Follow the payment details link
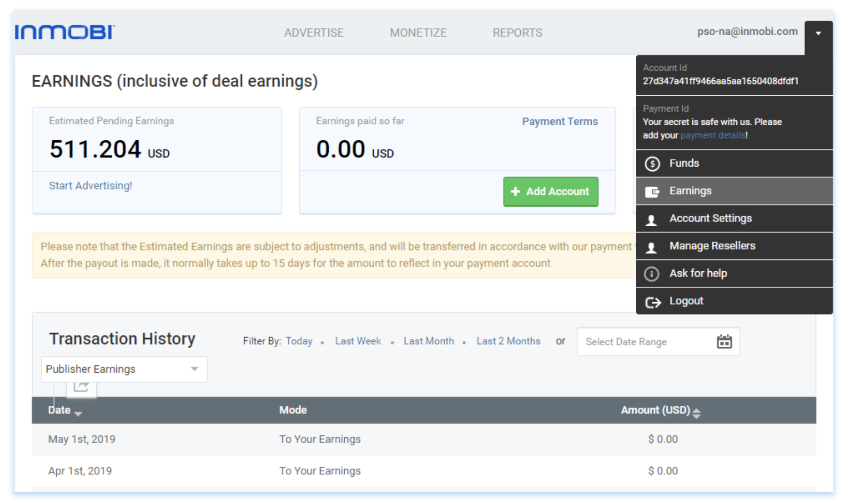 (713, 136)
